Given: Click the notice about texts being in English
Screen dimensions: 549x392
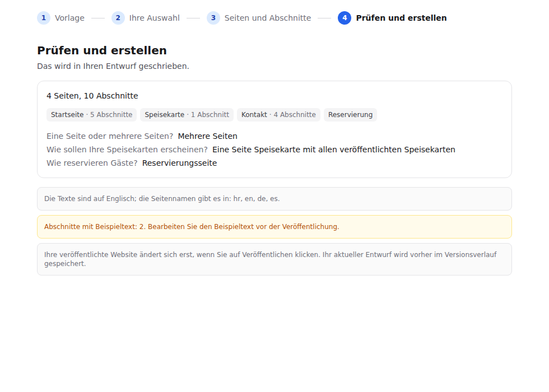Looking at the screenshot, I should (274, 199).
